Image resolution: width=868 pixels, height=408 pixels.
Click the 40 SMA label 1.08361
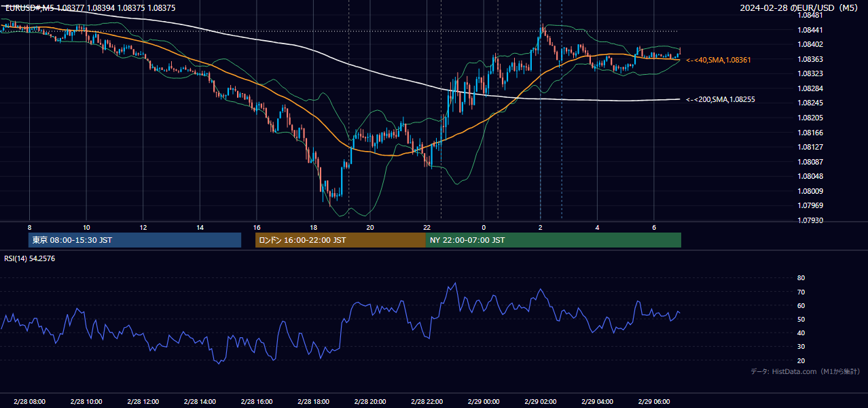coord(719,60)
